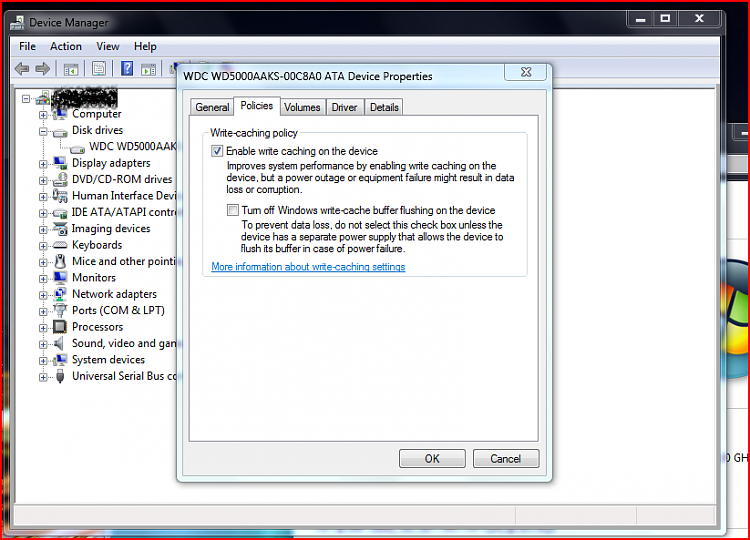Select the Policies tab
750x540 pixels.
point(257,105)
